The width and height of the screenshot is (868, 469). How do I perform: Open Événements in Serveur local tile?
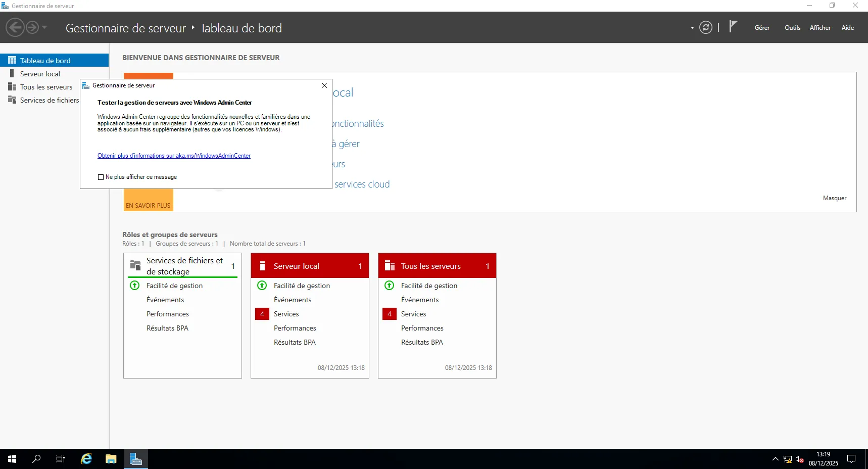[x=293, y=300]
